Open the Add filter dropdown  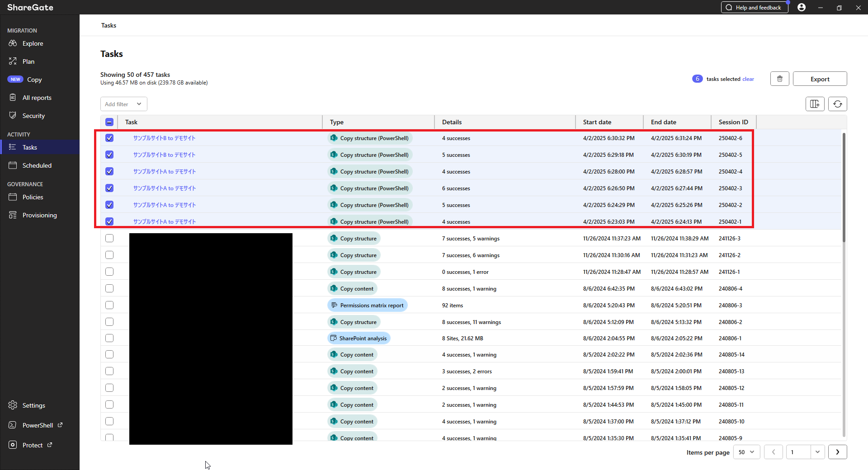coord(123,104)
